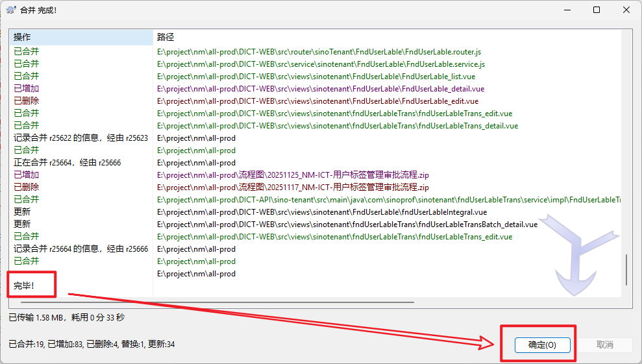Select the deleted FndUserLable_edit.vue entry
The height and width of the screenshot is (364, 642).
(317, 101)
